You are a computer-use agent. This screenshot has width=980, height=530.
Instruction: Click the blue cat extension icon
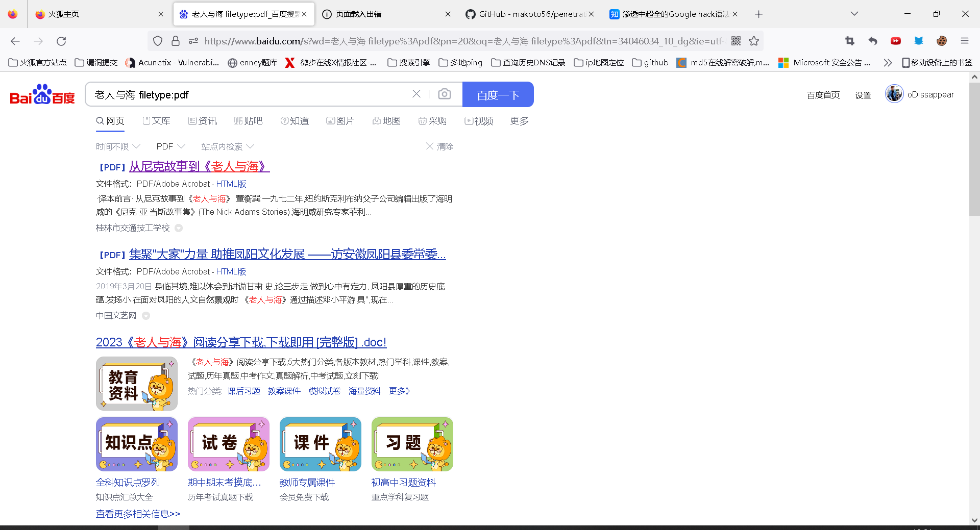(x=919, y=41)
